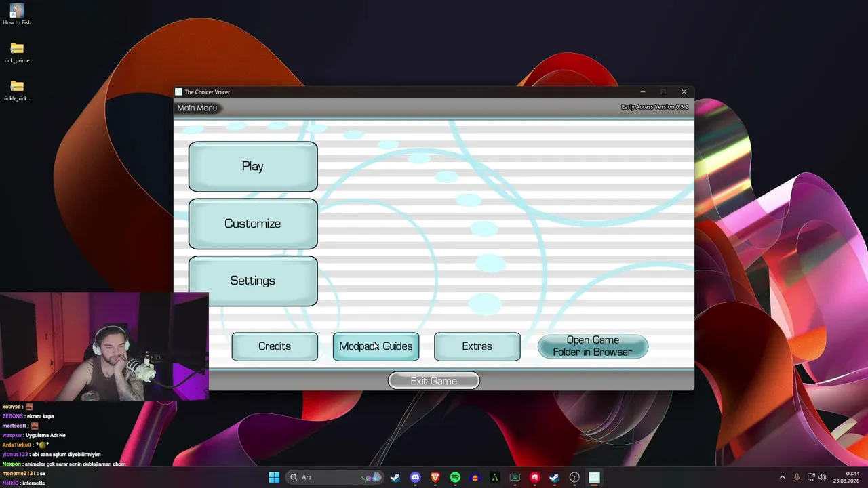
Task: Start the game with the Play button
Action: [253, 167]
